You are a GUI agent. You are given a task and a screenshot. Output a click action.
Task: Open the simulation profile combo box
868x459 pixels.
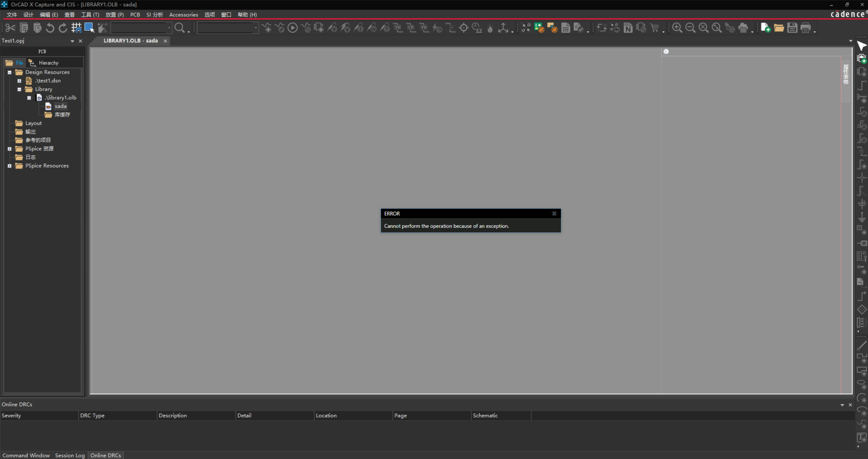point(228,28)
